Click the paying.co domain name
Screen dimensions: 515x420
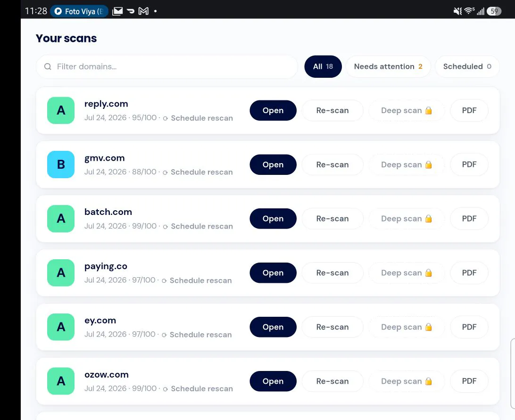click(106, 267)
